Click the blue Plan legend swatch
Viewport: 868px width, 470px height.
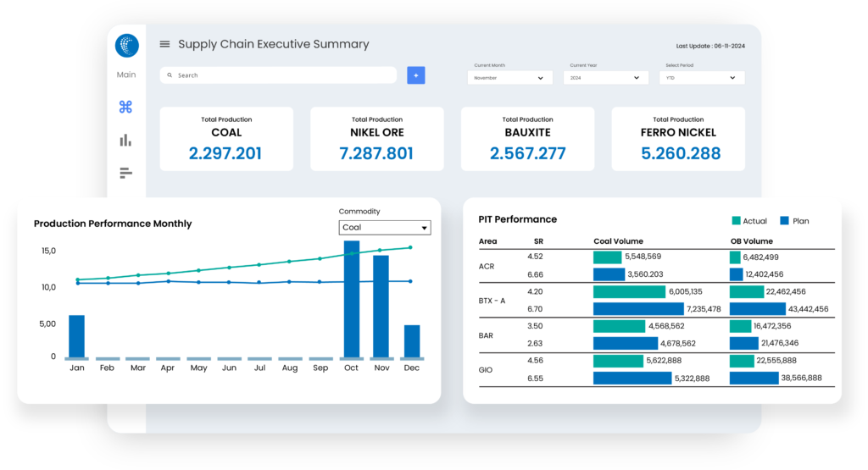[x=785, y=221]
